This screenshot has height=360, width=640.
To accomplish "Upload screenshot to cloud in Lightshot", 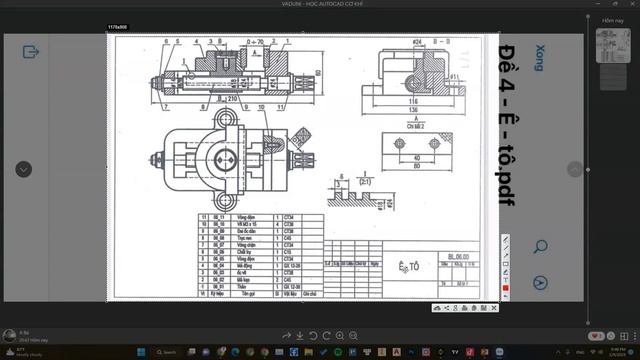I will (x=437, y=308).
